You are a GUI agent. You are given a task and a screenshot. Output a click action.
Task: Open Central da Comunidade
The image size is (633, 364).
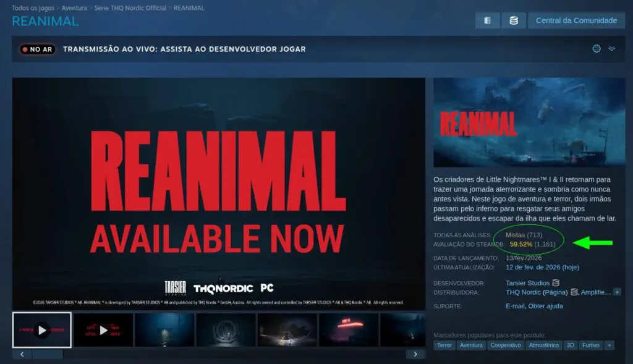point(576,20)
